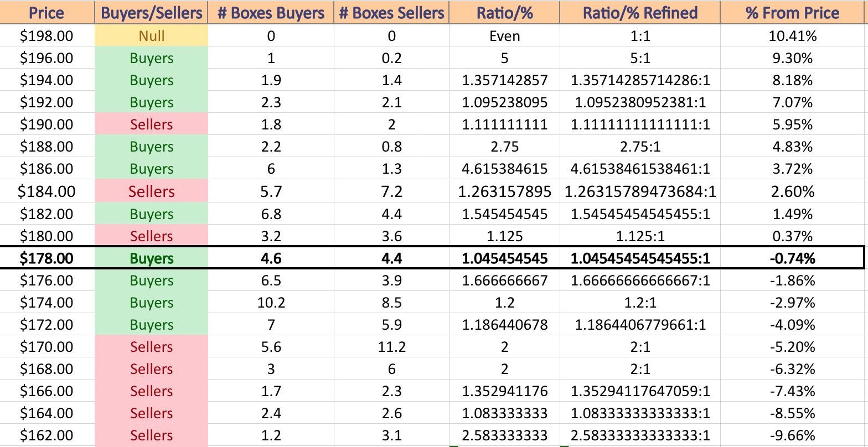Viewport: 868px width, 447px height.
Task: Select the 11.2 boxes sellers cell
Action: click(391, 347)
